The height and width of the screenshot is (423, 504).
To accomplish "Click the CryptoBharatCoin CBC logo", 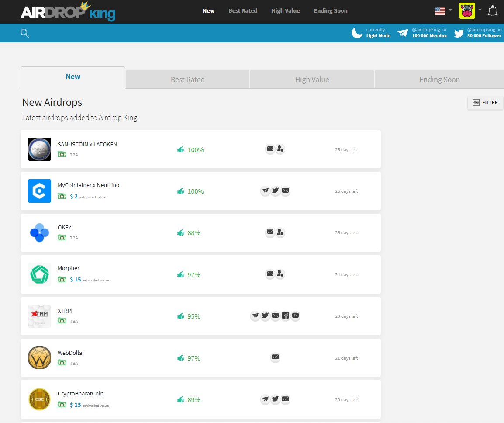I will pyautogui.click(x=40, y=399).
